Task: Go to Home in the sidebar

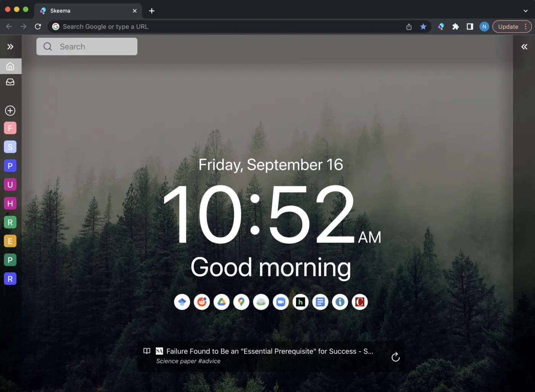Action: click(x=10, y=66)
